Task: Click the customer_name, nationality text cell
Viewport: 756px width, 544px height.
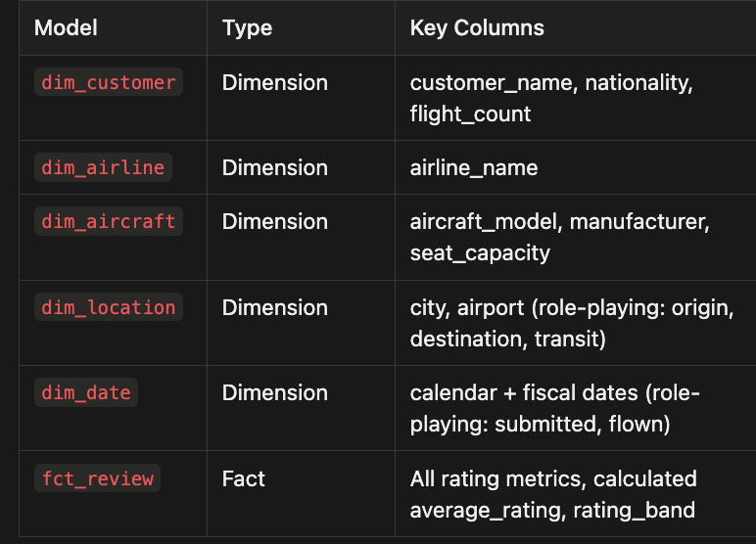Action: (x=551, y=98)
